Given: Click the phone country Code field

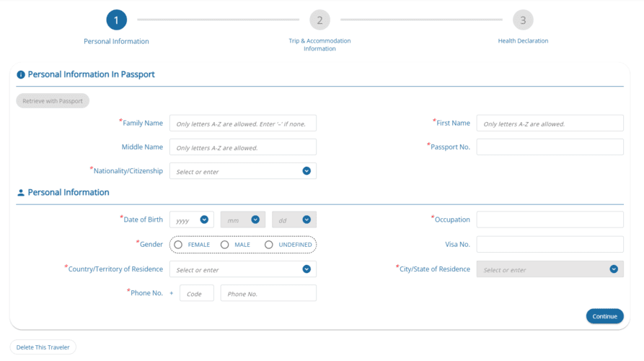Looking at the screenshot, I should coord(196,293).
